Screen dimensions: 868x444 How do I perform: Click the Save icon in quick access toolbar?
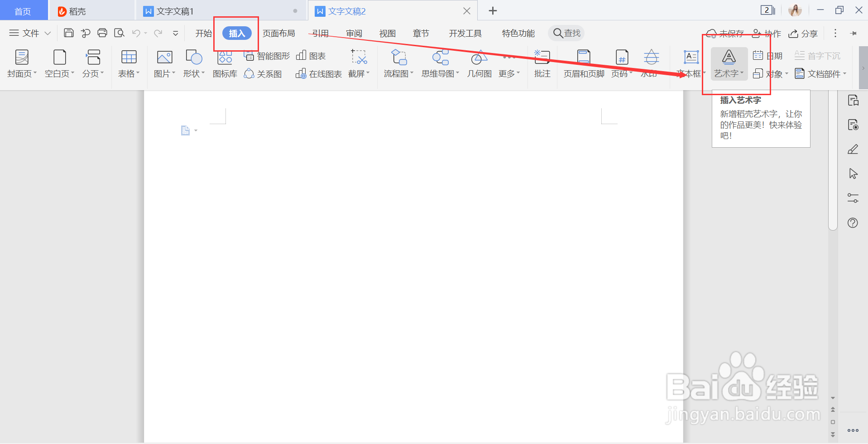coord(68,33)
